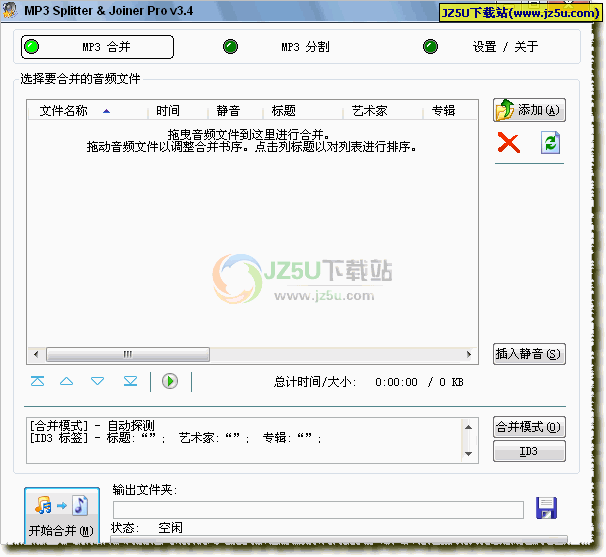Click the ID3 button
This screenshot has height=557, width=606.
pyautogui.click(x=529, y=451)
